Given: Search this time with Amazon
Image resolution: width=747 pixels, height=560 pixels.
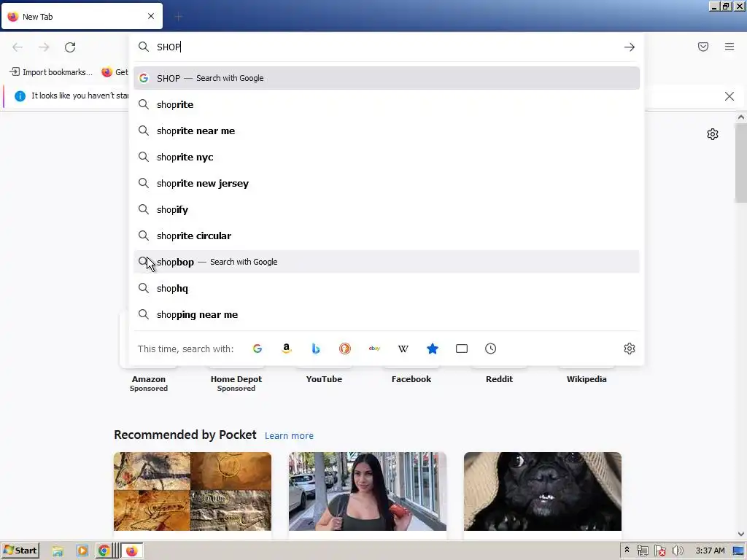Looking at the screenshot, I should (286, 349).
